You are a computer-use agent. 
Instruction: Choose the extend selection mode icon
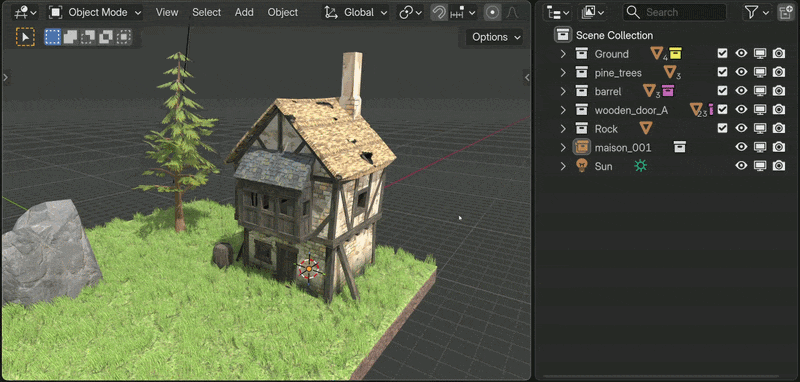[x=70, y=37]
